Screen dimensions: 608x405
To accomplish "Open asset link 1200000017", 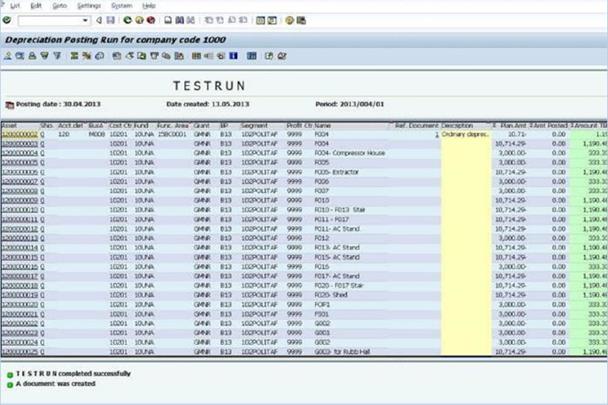I will [x=20, y=276].
